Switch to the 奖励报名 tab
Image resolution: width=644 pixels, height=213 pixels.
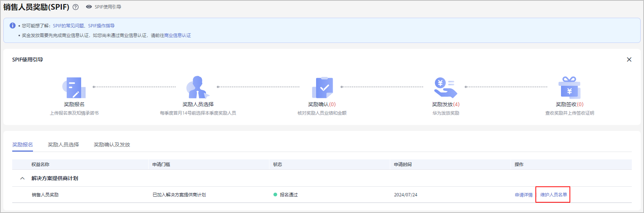23,145
